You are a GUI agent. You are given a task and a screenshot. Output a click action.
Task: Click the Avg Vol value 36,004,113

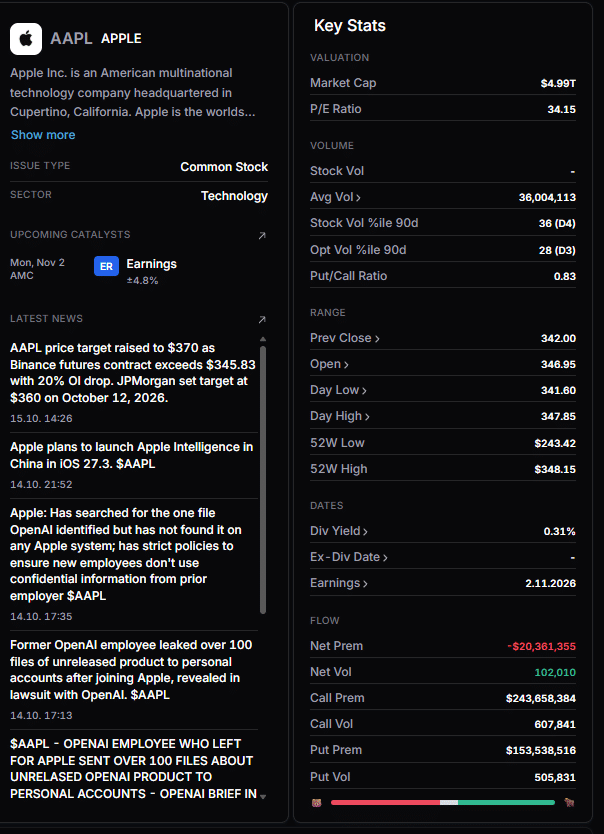coord(547,198)
